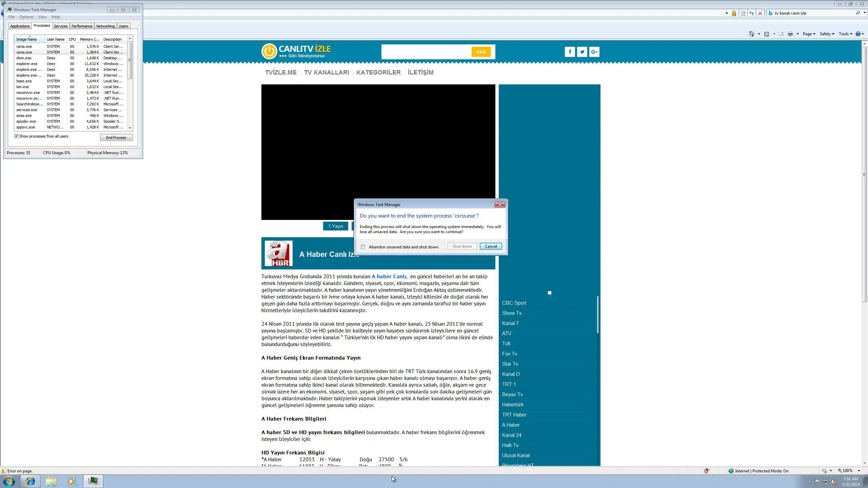Open the site's Facebook icon link
Screen dimensions: 868x488
pyautogui.click(x=570, y=52)
